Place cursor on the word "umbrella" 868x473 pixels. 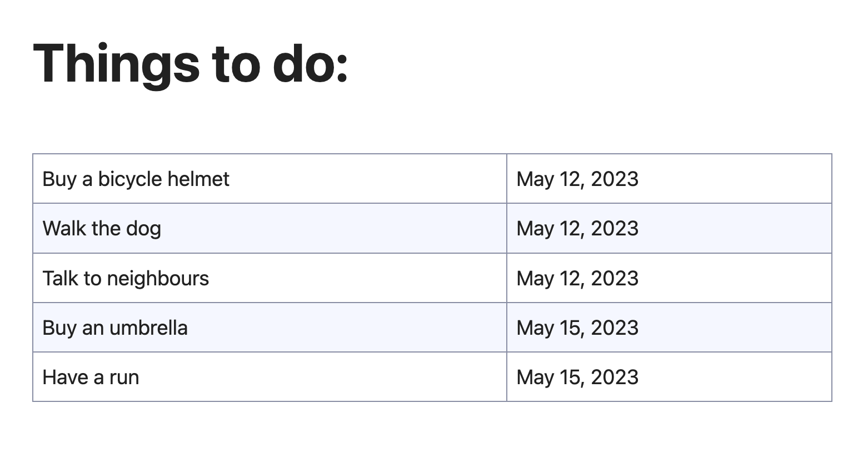pyautogui.click(x=148, y=328)
